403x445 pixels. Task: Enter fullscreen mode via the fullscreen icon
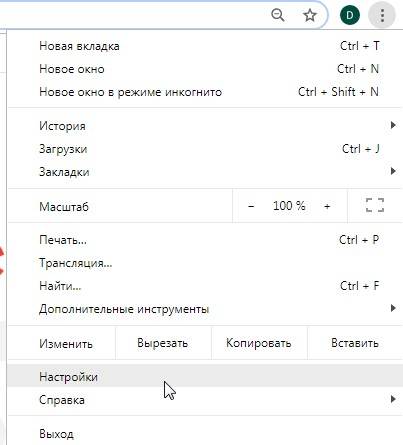point(375,205)
